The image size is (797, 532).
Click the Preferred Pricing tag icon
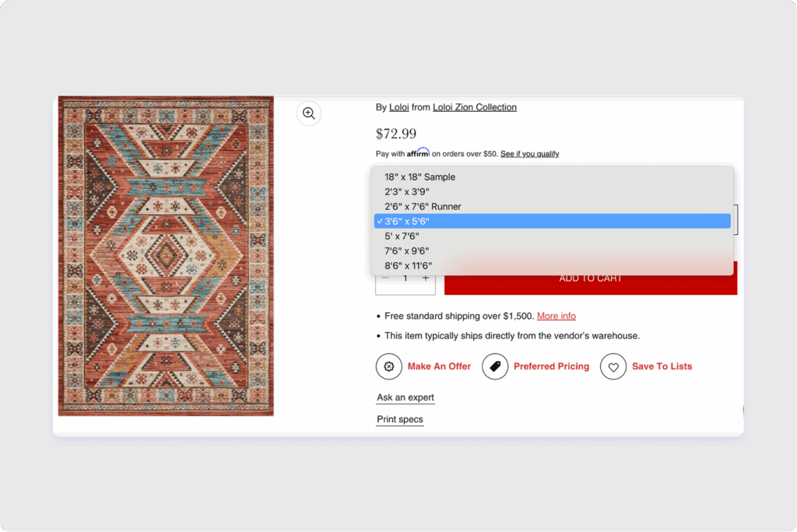point(495,366)
